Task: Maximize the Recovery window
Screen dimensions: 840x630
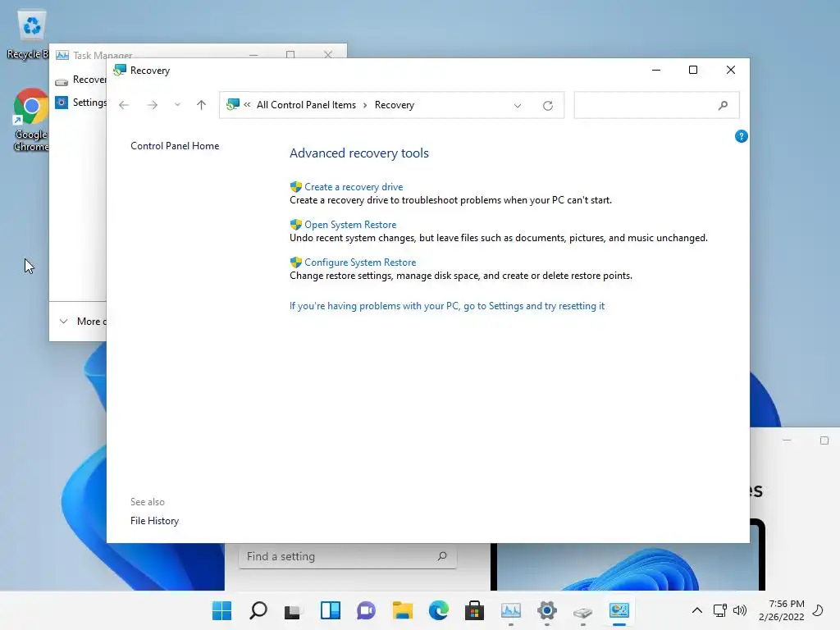Action: click(x=692, y=70)
